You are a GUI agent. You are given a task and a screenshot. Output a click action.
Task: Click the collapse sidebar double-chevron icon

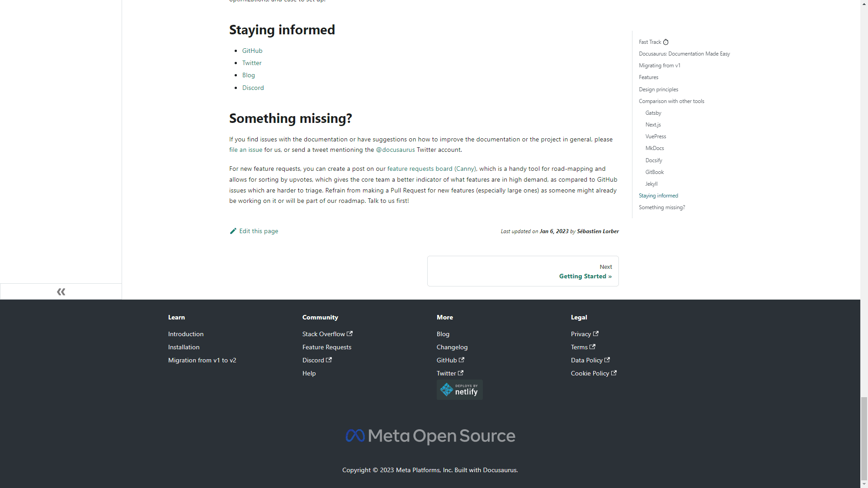click(x=61, y=291)
